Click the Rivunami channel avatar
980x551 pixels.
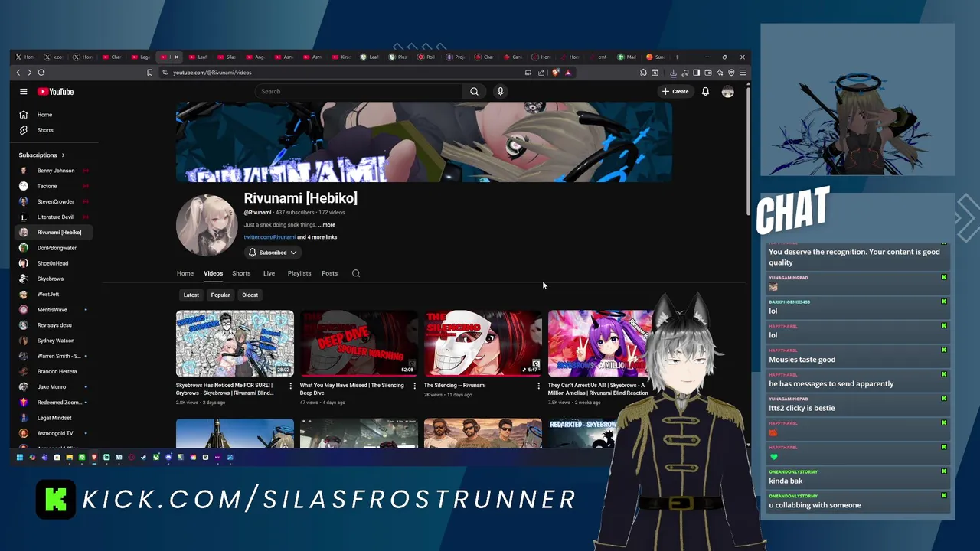tap(207, 225)
